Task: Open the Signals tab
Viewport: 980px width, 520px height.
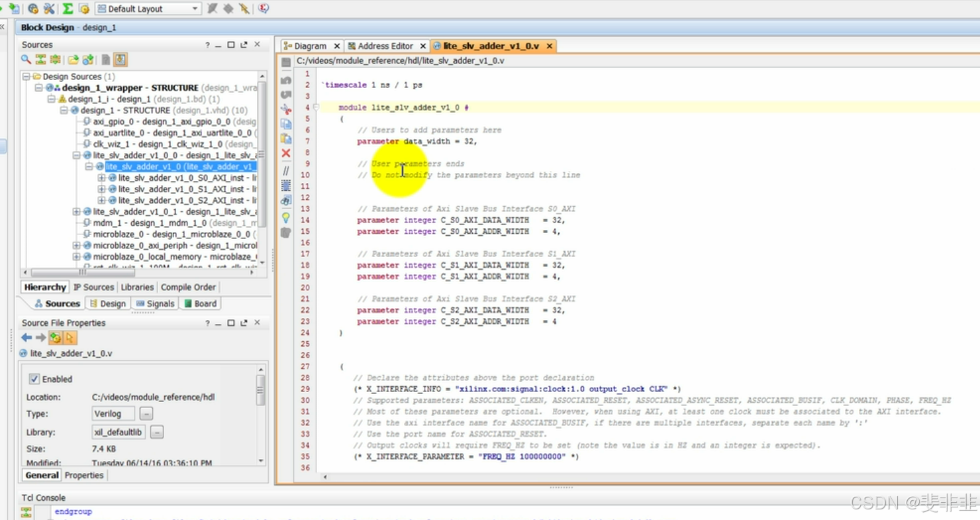Action: point(155,303)
